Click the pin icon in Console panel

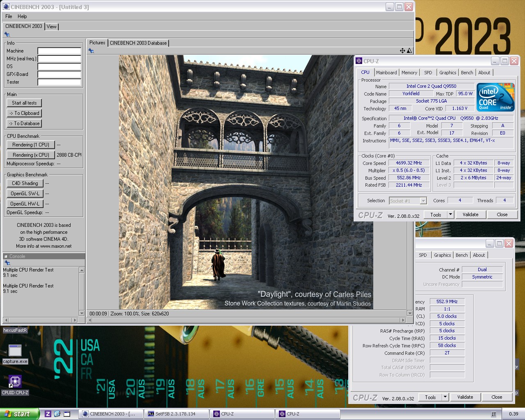7,263
